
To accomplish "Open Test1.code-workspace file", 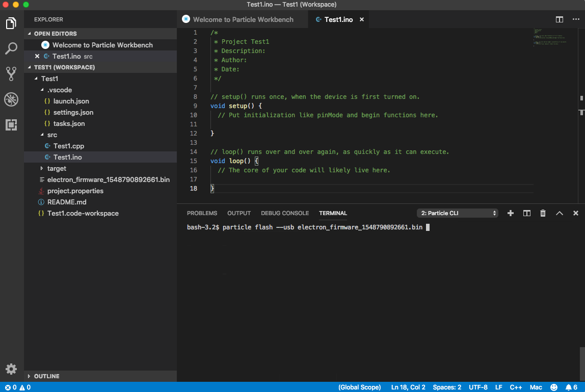I will point(100,213).
